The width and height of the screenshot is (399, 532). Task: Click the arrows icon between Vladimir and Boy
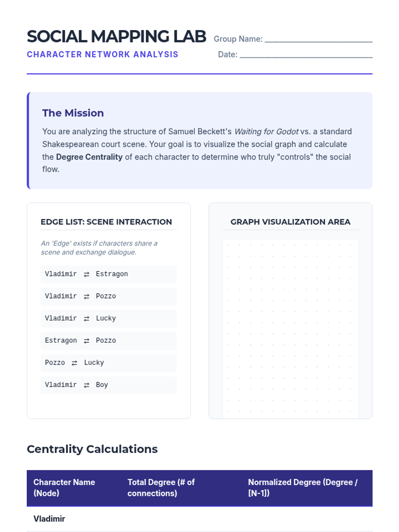(86, 385)
